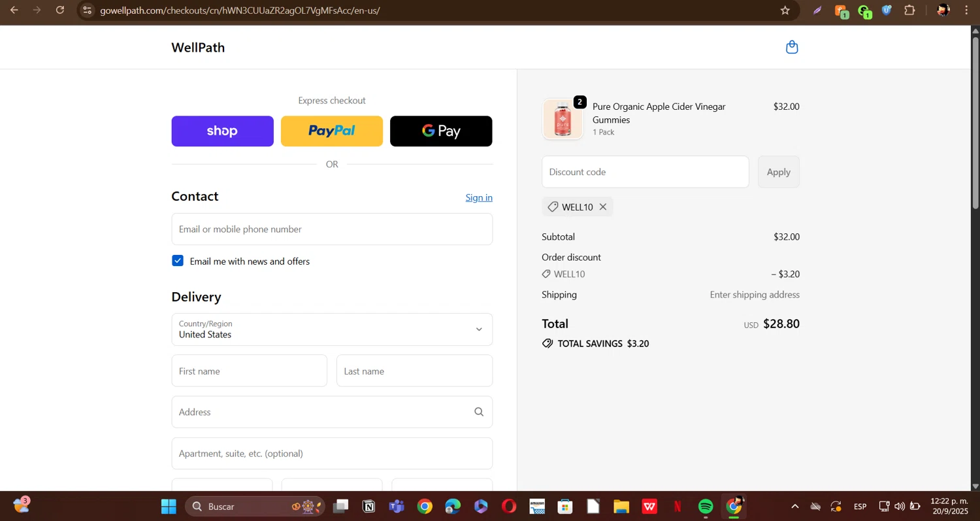Apply the discount code
The width and height of the screenshot is (980, 521).
click(778, 172)
